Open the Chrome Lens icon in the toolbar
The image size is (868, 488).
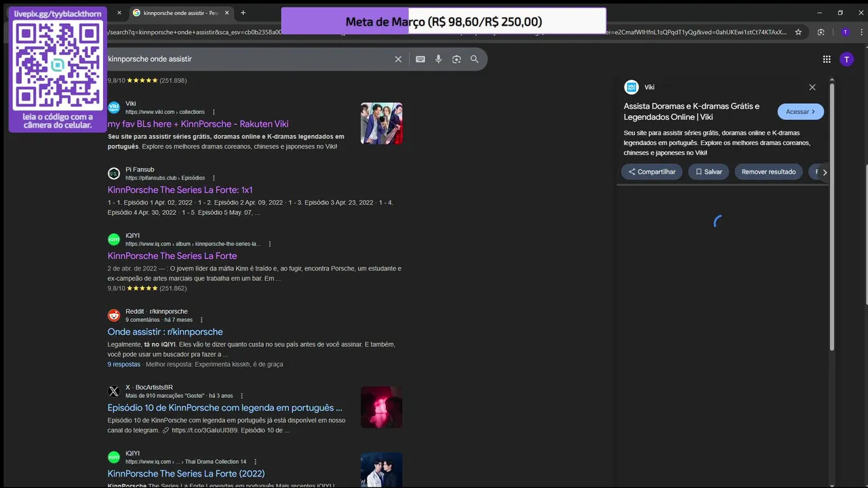[821, 32]
